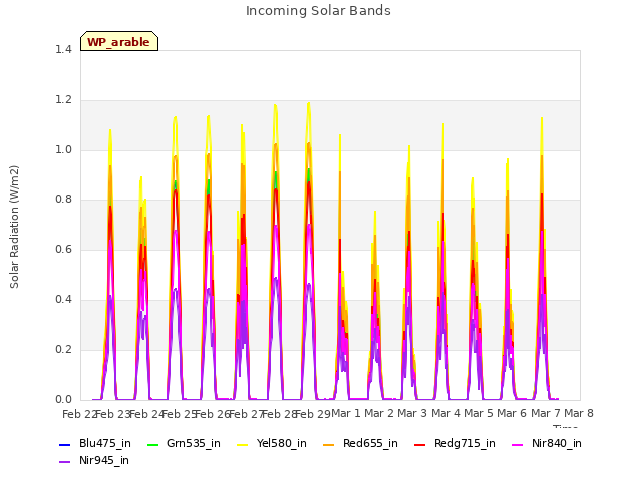Click the yellow Yel580_in legend color marker

(x=243, y=444)
